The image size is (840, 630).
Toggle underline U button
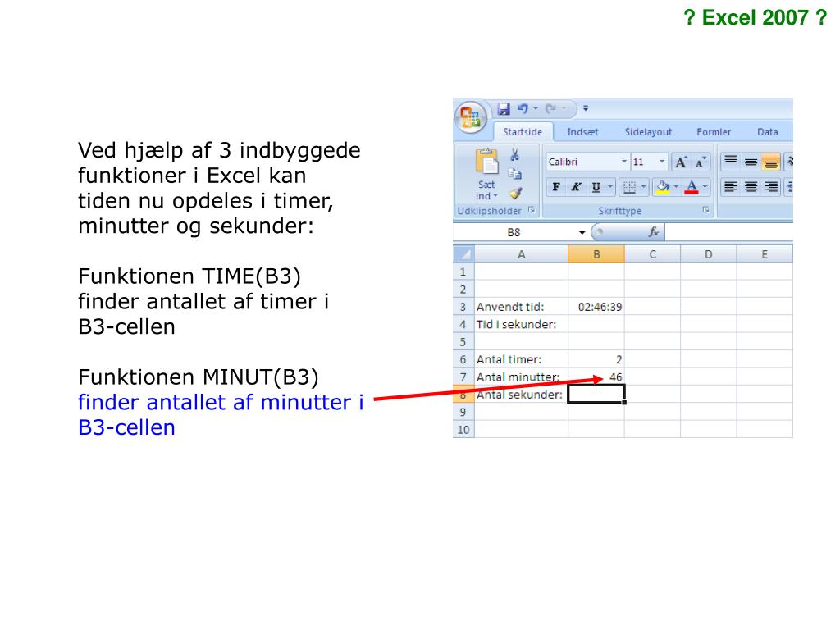596,187
